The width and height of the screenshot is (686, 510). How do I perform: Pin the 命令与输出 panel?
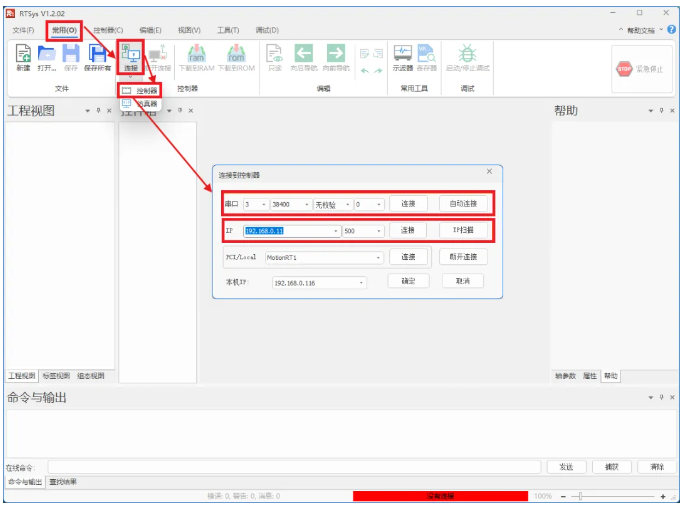(x=662, y=397)
